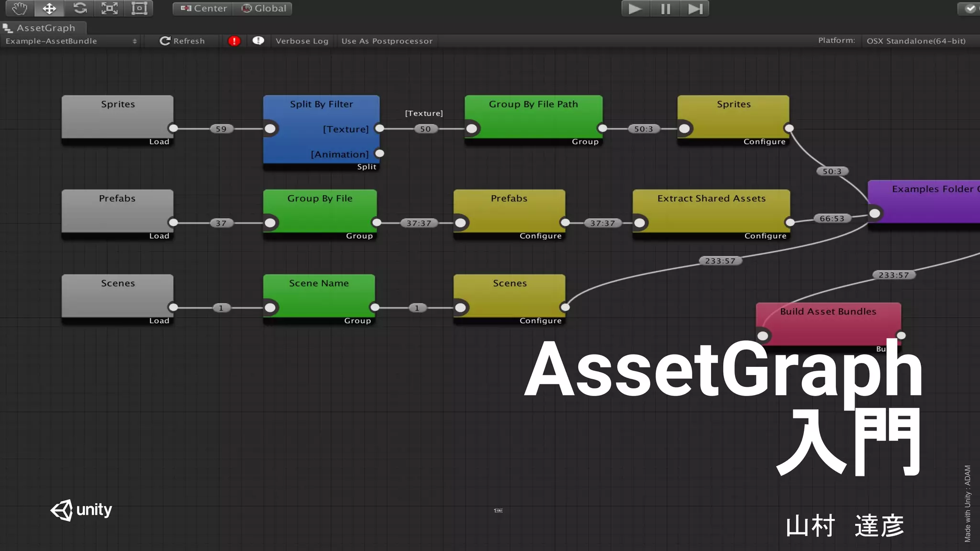Toggle Verbose Log

302,41
